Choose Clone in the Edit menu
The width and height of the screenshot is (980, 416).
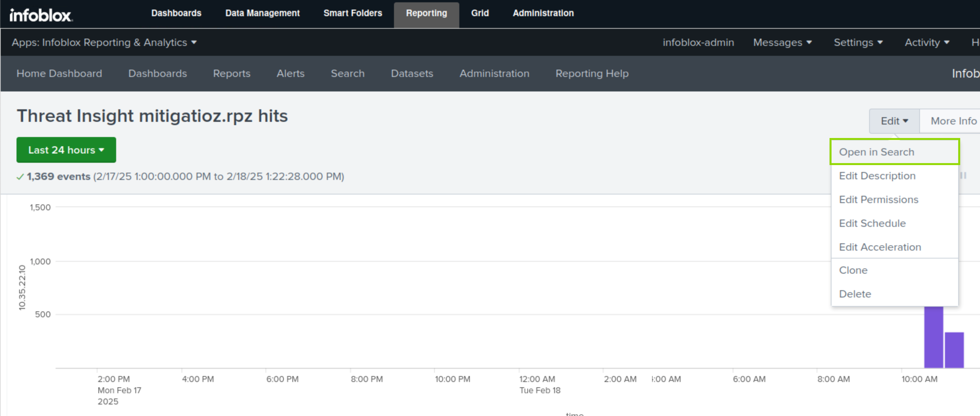click(853, 270)
